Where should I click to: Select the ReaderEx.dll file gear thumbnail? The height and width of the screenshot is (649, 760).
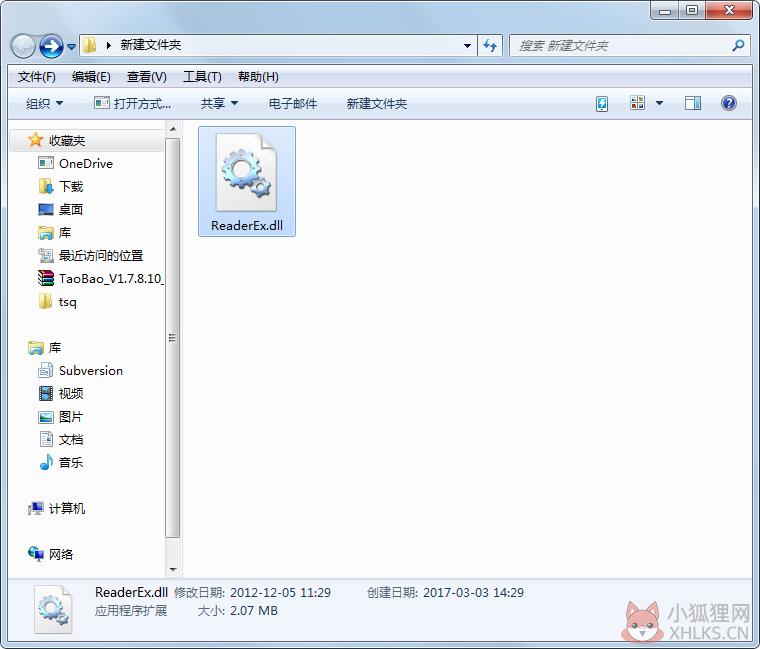click(246, 173)
